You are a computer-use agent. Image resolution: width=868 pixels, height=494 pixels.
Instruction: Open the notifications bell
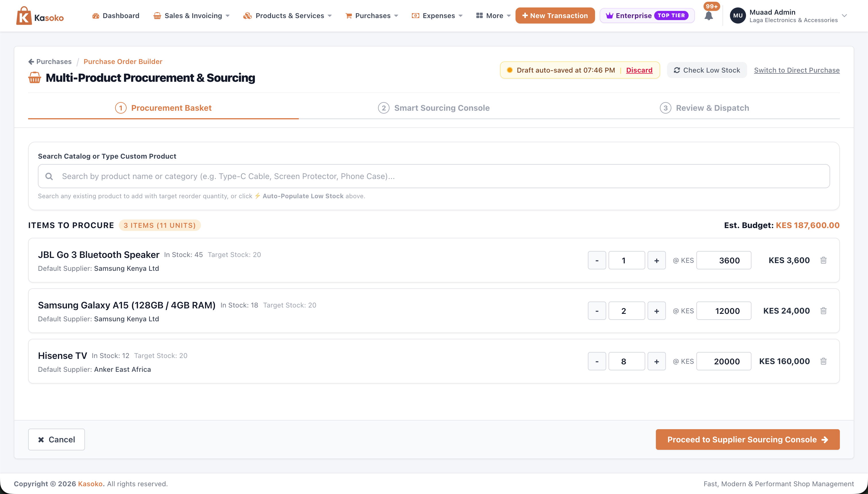click(708, 16)
